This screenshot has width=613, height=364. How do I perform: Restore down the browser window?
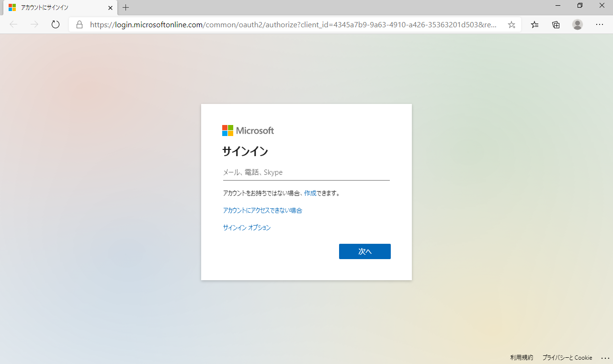(580, 5)
